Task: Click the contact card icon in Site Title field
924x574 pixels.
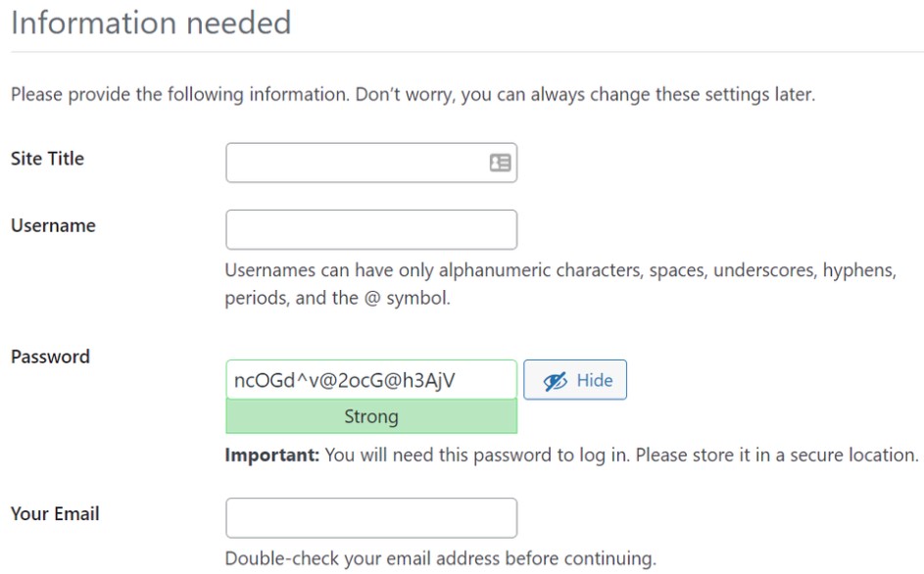Action: [503, 163]
